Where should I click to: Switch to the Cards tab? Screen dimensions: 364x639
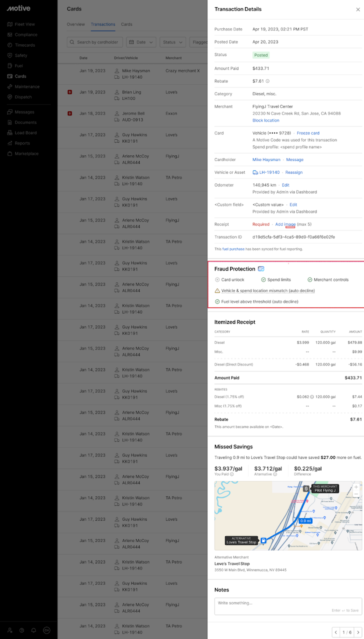click(x=127, y=24)
